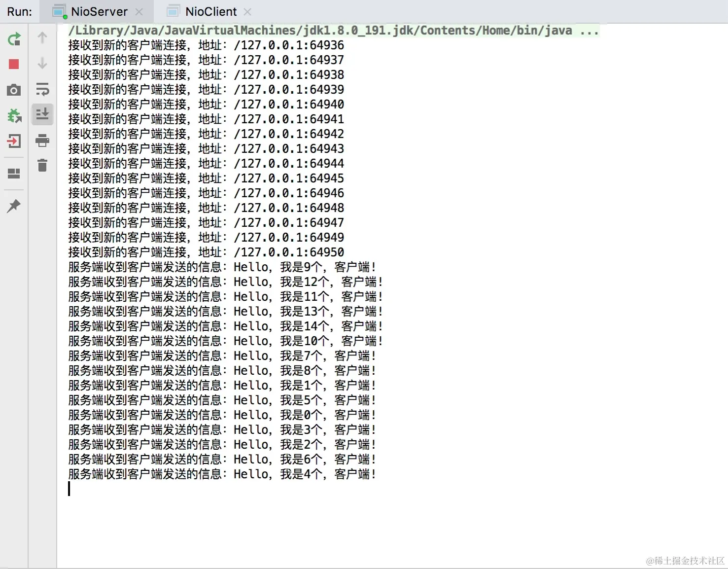Click the line with address 127.0.0.1:64945
The width and height of the screenshot is (728, 569).
click(x=206, y=178)
